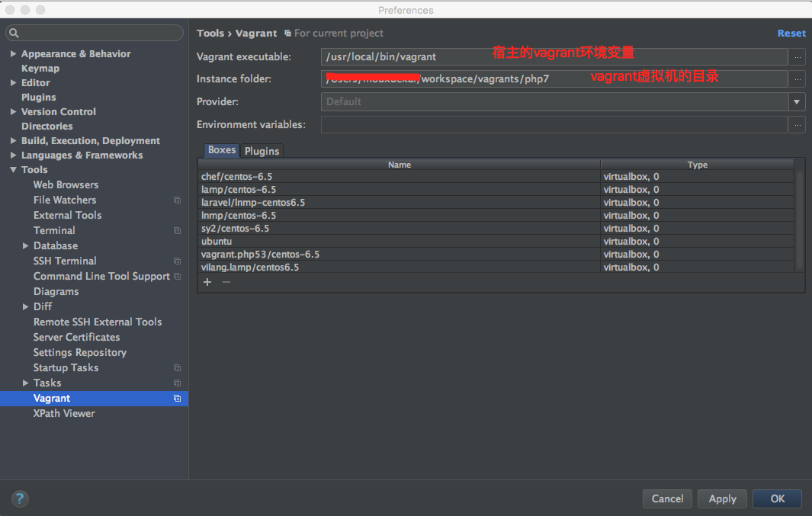This screenshot has width=812, height=516.
Task: Click the remove box minus icon
Action: pyautogui.click(x=226, y=282)
